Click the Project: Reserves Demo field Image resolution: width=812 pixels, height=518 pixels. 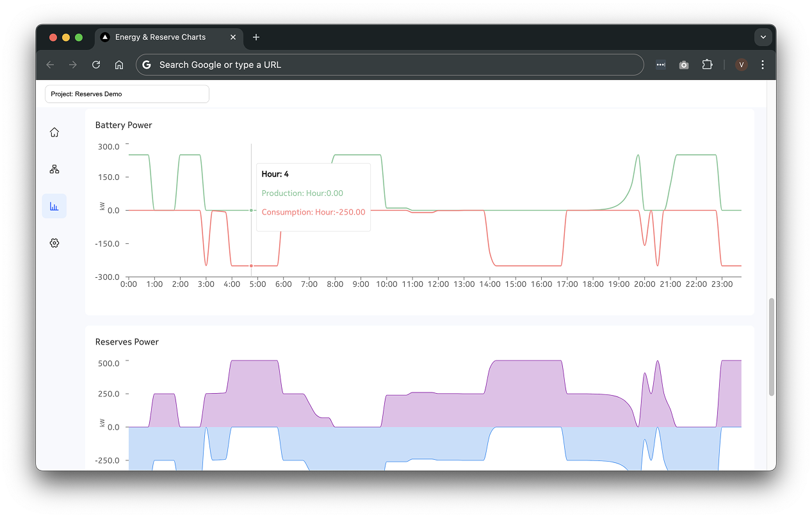click(127, 94)
